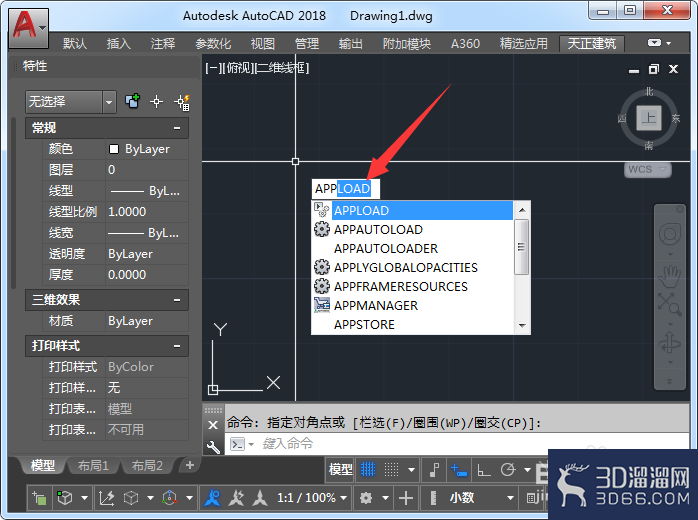Click the recent commands prompt icon
This screenshot has height=520, width=698.
pos(237,444)
